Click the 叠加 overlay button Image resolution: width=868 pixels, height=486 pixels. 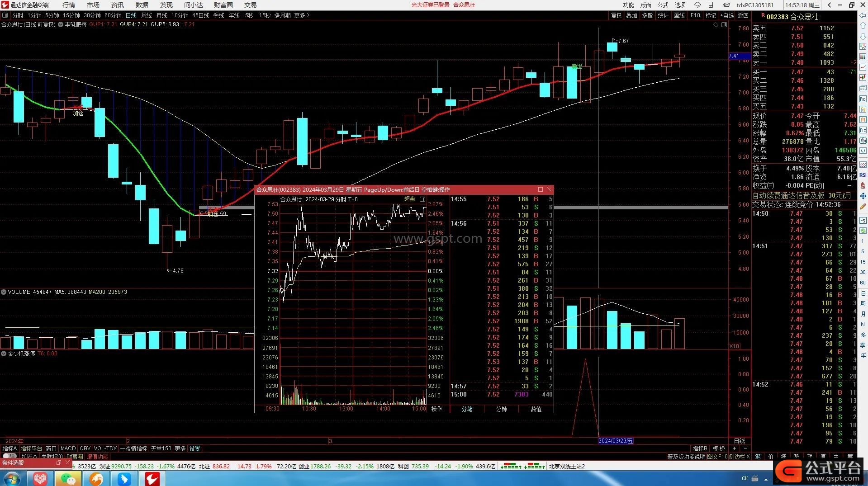click(x=632, y=15)
